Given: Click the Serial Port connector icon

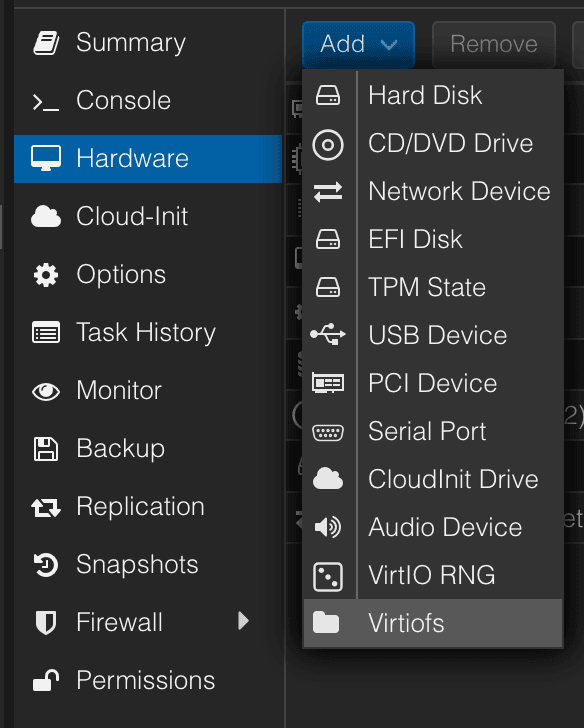Looking at the screenshot, I should click(328, 433).
